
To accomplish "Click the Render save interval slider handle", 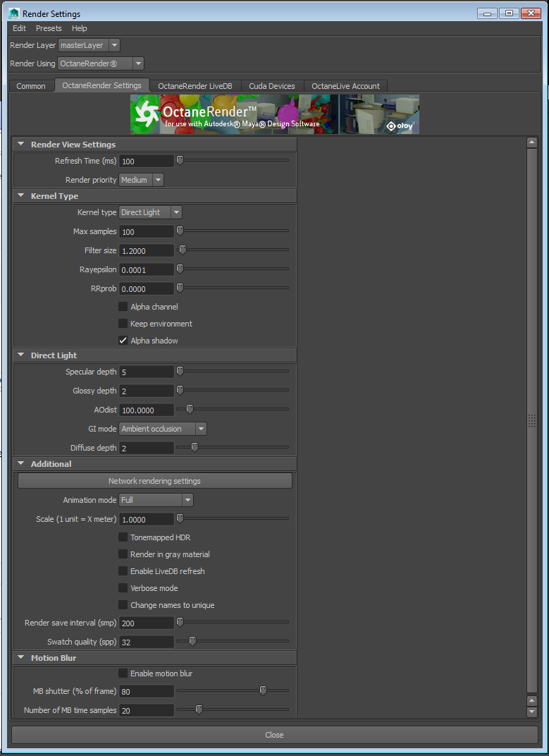I will [x=180, y=623].
